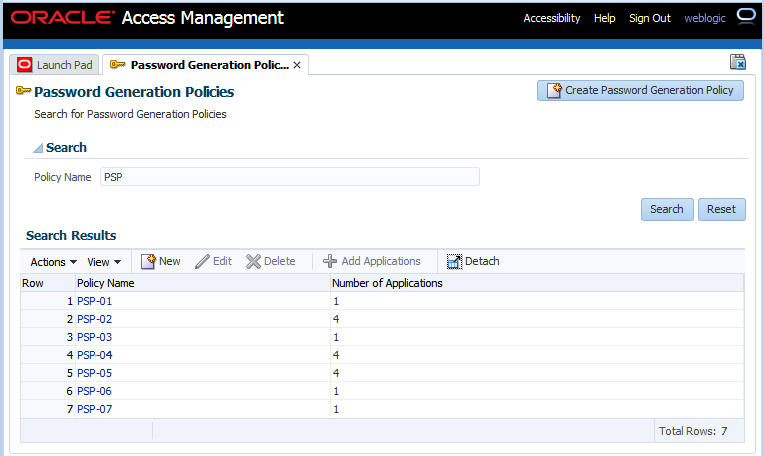Switch to the Launch Pad tab
Viewport: 764px width, 456px height.
[x=55, y=65]
